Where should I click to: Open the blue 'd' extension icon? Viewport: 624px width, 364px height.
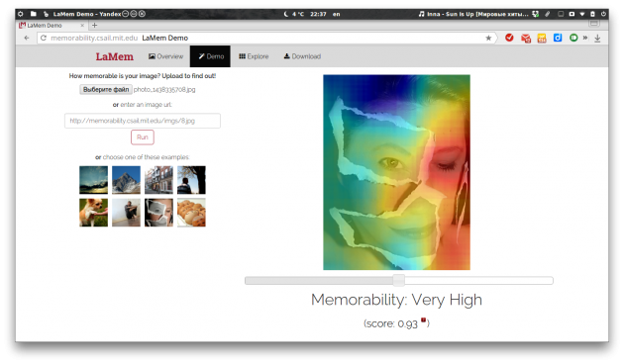[x=558, y=38]
